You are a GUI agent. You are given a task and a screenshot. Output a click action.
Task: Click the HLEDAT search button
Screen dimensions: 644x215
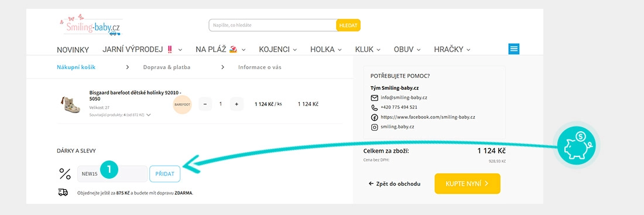(x=348, y=25)
